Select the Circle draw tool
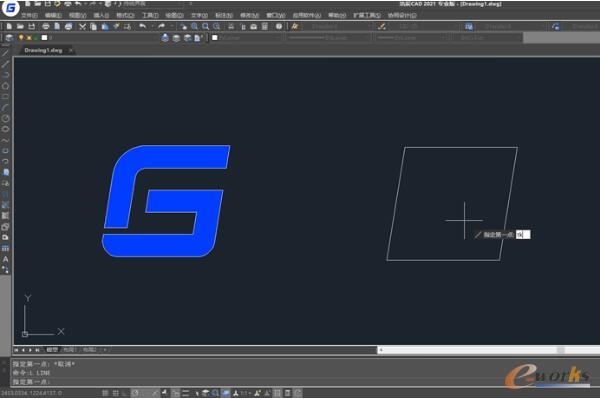600x399 pixels. (x=5, y=118)
